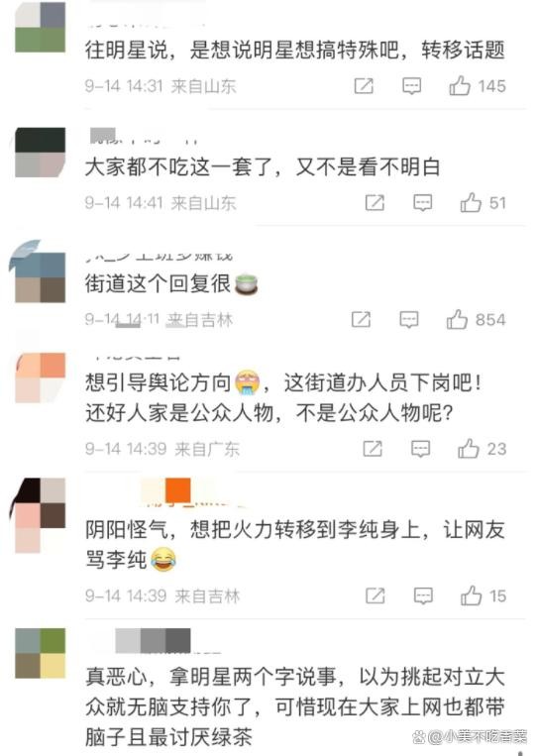Reply to the Guangdong comment
This screenshot has height=756, width=538.
[420, 449]
